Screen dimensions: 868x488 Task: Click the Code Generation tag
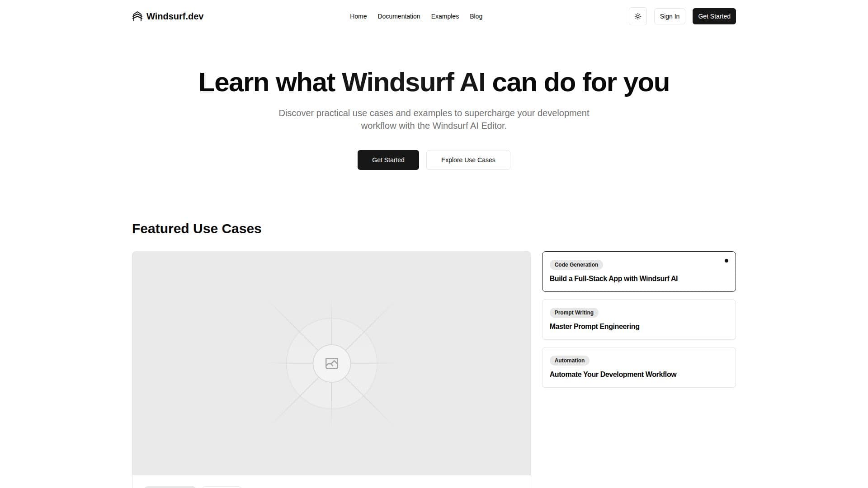pos(576,265)
